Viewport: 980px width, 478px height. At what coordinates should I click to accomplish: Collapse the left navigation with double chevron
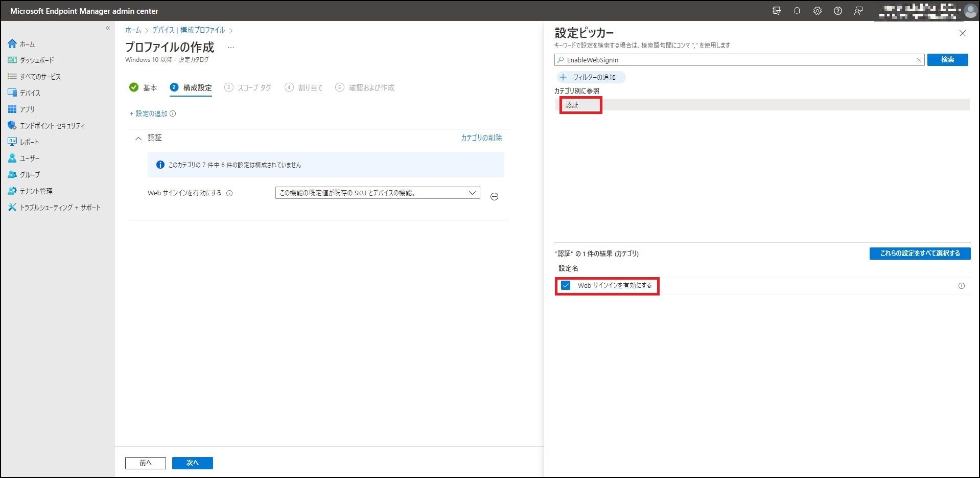tap(108, 28)
